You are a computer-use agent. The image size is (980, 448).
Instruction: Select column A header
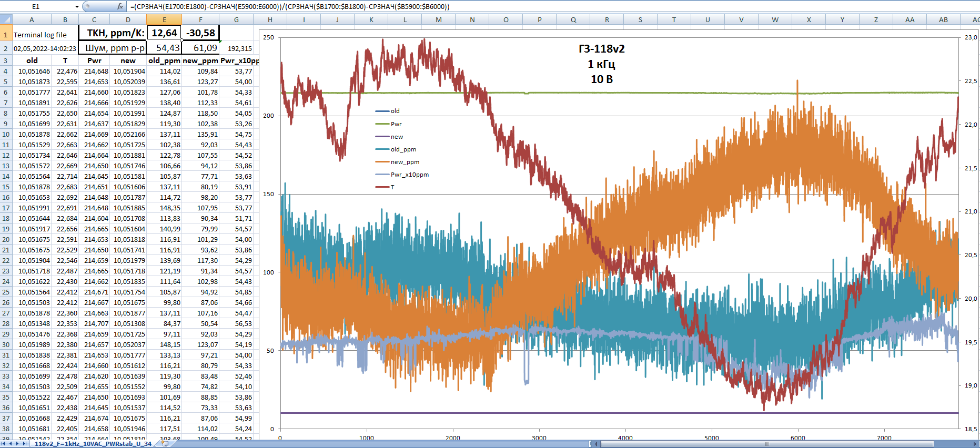click(32, 19)
